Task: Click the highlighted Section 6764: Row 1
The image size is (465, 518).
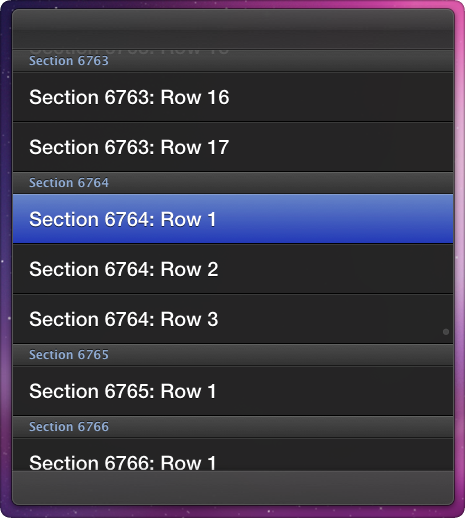Action: 233,219
